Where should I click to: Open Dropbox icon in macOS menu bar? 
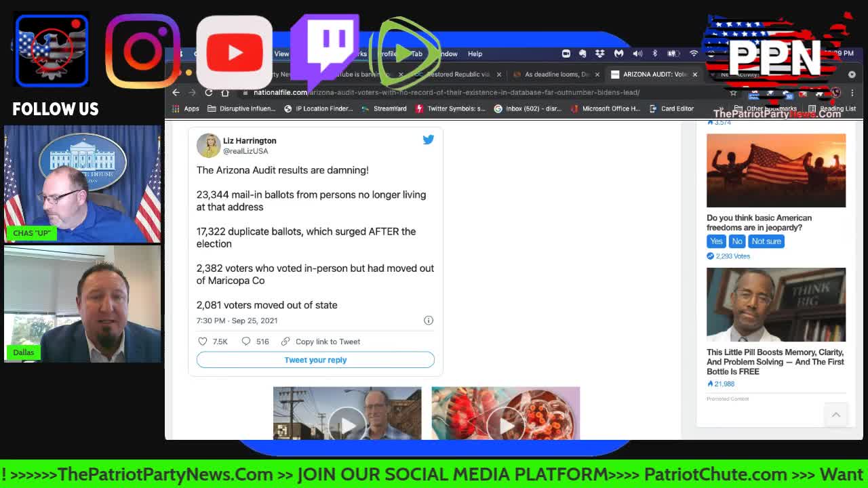tap(600, 54)
